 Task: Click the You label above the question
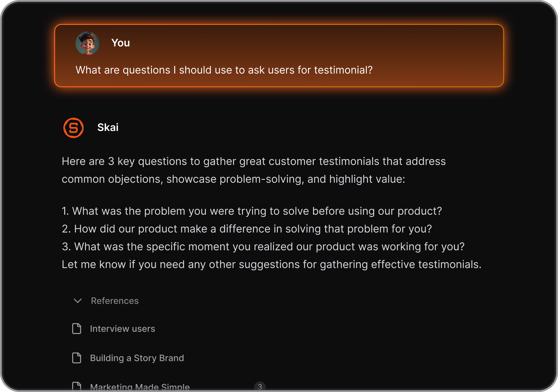pos(121,43)
